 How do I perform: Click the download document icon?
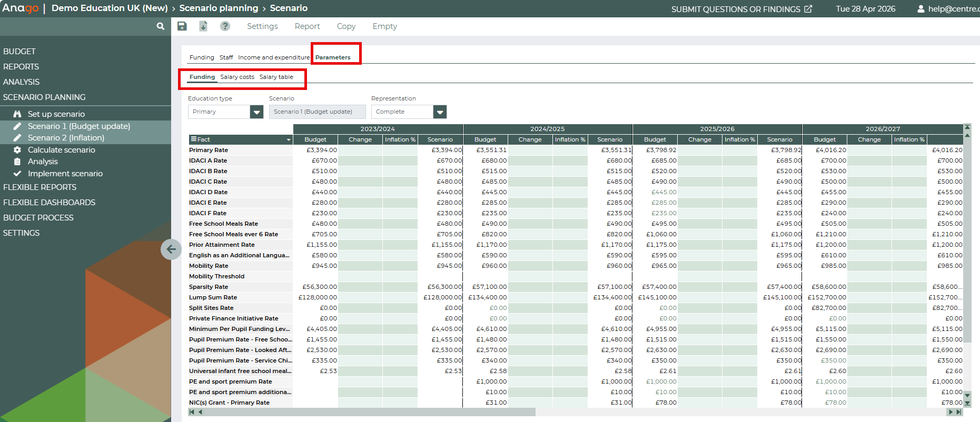[x=203, y=26]
